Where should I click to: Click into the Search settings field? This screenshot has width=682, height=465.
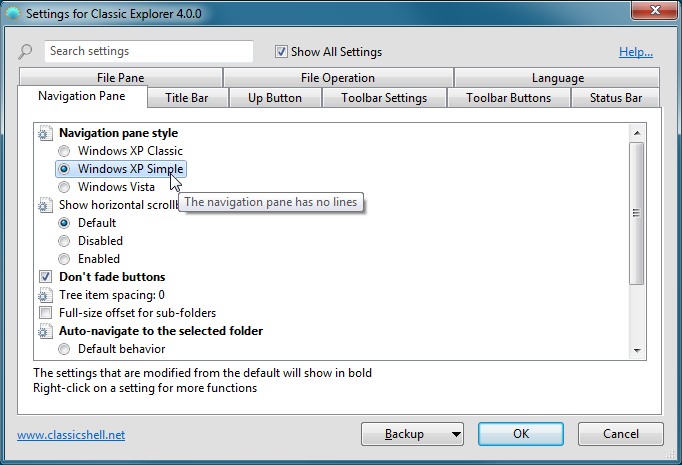coord(148,51)
